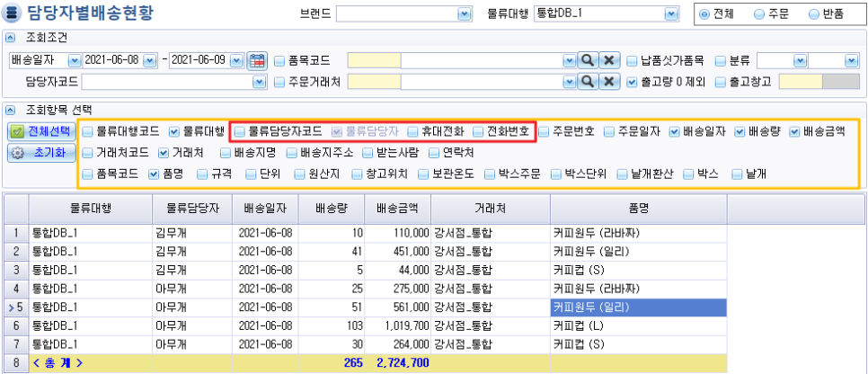Click the highlighted 커피원두 (일리) cell in row 5
868x374 pixels.
[638, 307]
